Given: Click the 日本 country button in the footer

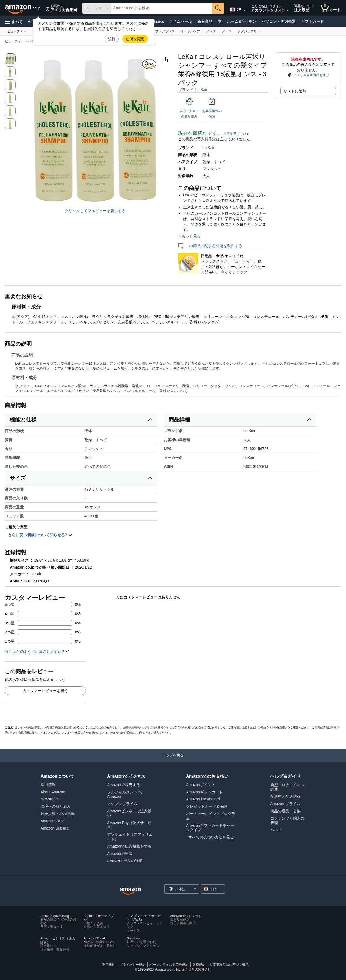Looking at the screenshot, I should 213,889.
